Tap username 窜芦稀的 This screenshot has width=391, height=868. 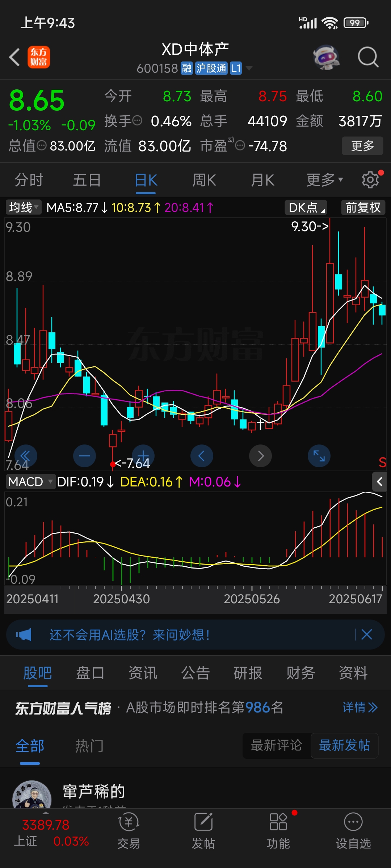[x=94, y=791]
